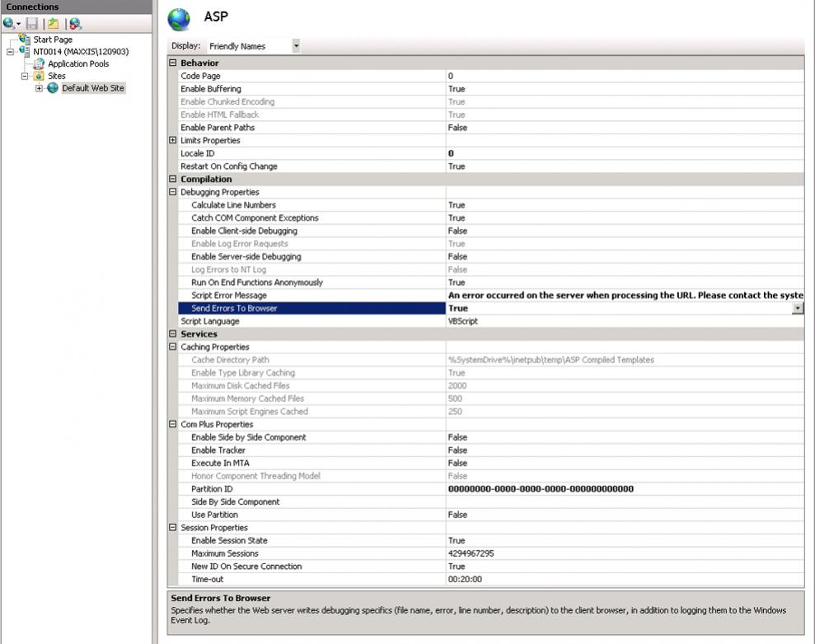The width and height of the screenshot is (815, 644).
Task: Click the Save connections floppy disk icon
Action: pyautogui.click(x=32, y=23)
